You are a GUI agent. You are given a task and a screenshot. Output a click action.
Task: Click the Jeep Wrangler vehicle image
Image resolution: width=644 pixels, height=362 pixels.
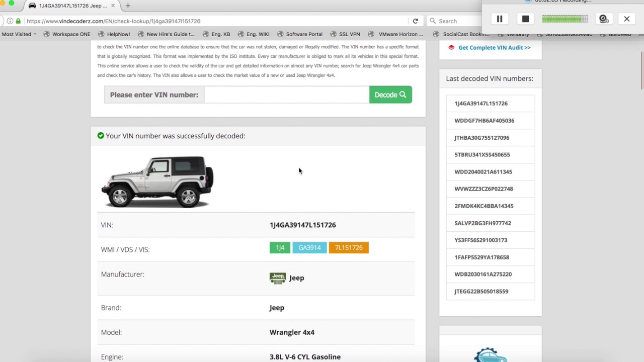coord(157,182)
